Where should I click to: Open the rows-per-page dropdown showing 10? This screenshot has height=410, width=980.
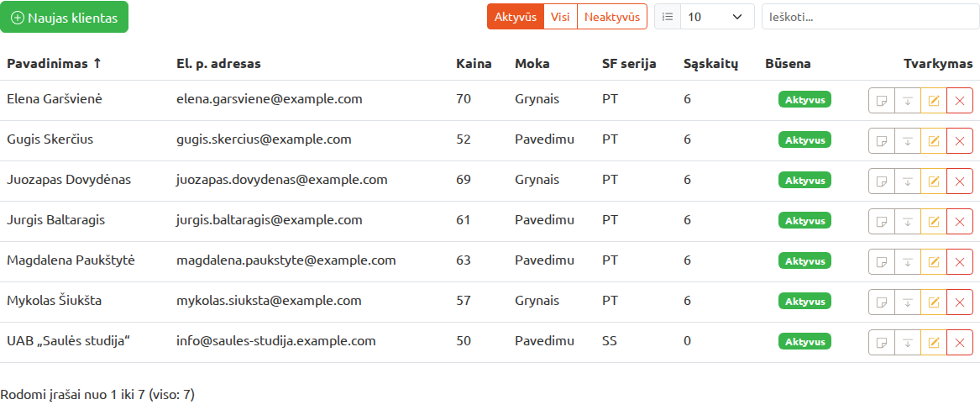coord(717,17)
